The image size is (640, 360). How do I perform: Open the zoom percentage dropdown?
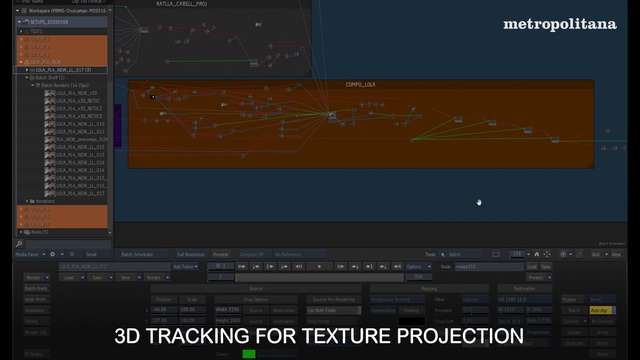pyautogui.click(x=528, y=254)
